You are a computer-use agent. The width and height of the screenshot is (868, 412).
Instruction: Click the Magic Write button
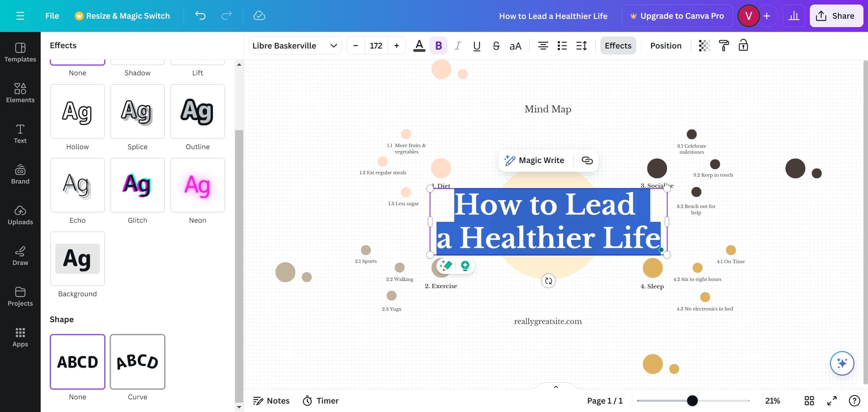(534, 160)
